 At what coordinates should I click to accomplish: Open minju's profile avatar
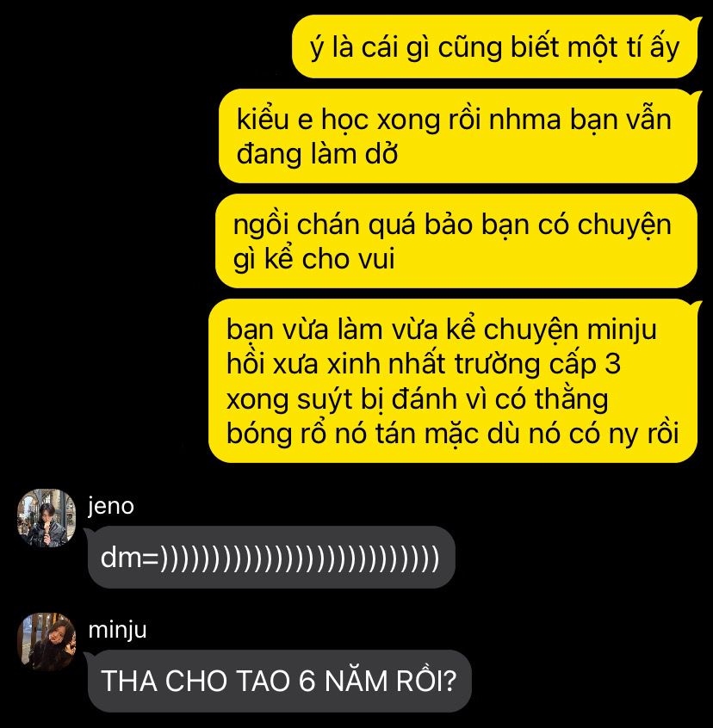tap(46, 642)
